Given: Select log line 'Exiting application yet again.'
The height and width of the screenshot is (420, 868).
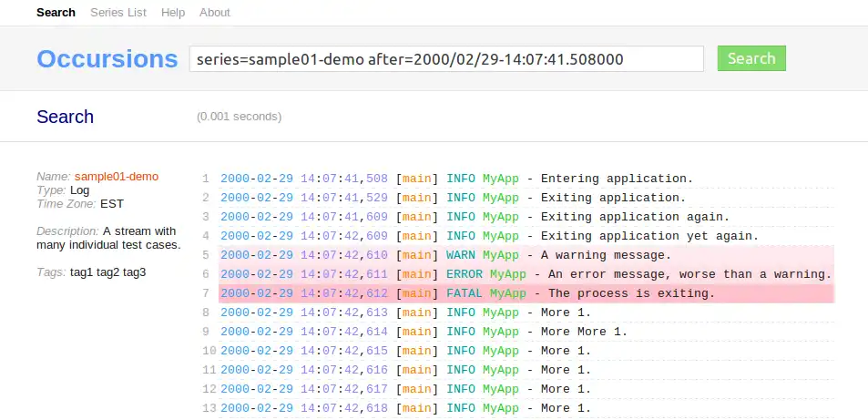Looking at the screenshot, I should point(526,236).
